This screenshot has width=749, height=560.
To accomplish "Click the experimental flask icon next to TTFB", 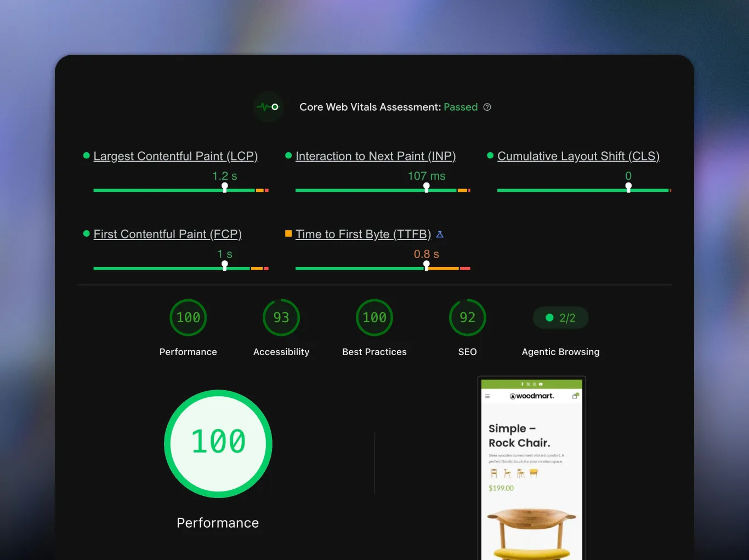I will pos(440,235).
